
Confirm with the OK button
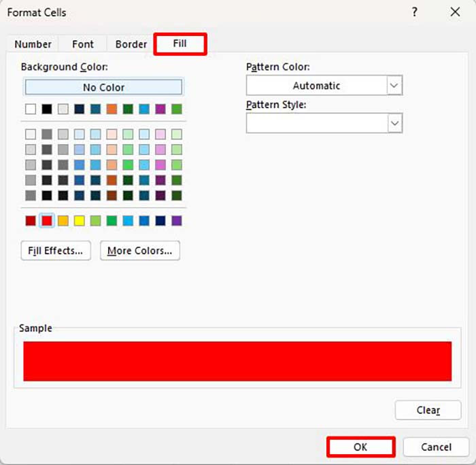(x=360, y=447)
